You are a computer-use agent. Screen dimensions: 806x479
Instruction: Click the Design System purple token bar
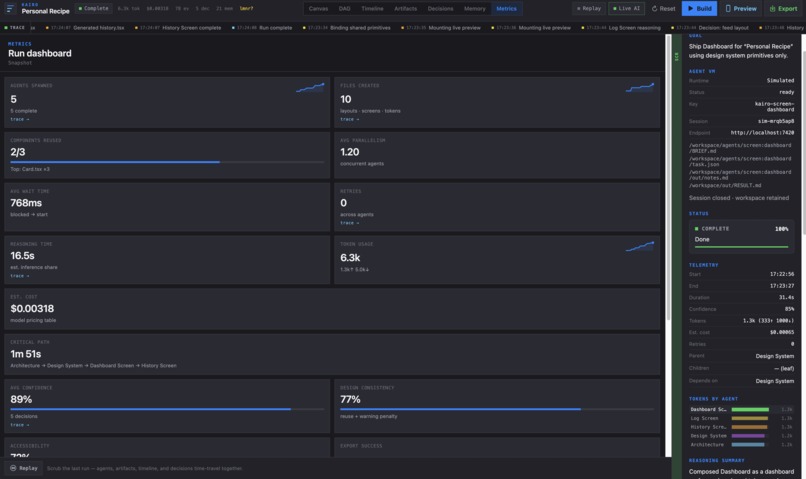click(748, 436)
